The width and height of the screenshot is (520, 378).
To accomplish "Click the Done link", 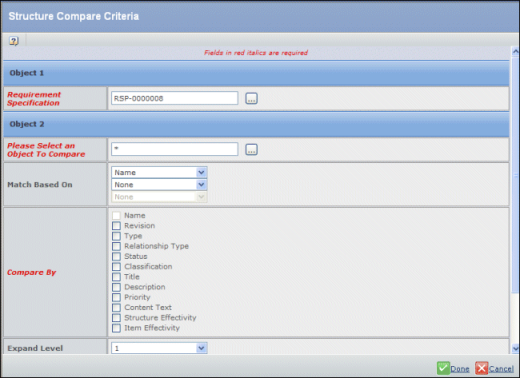I will pyautogui.click(x=460, y=369).
